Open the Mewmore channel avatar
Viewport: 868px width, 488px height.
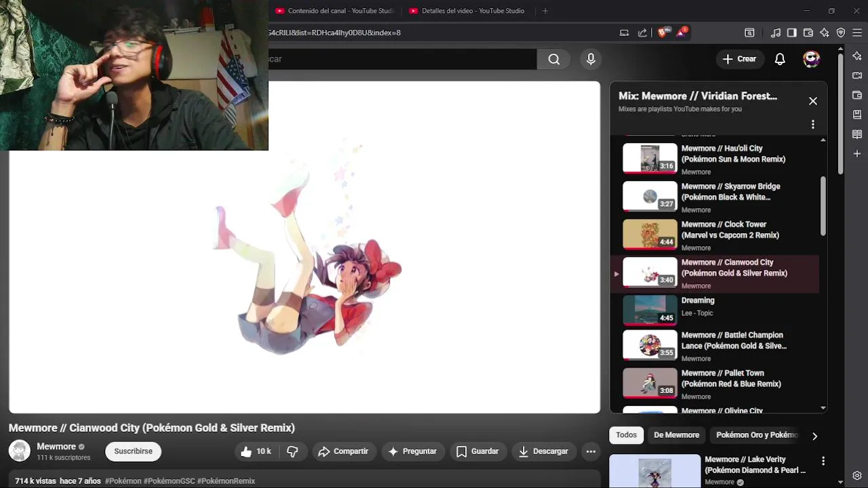20,451
